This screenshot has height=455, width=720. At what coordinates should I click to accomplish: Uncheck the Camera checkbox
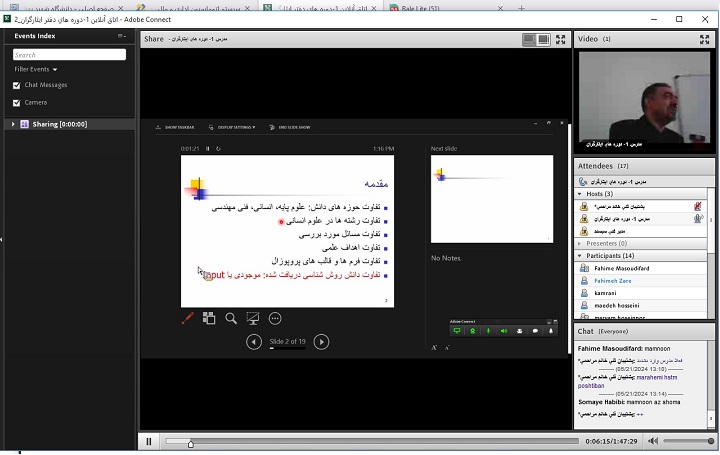click(16, 102)
